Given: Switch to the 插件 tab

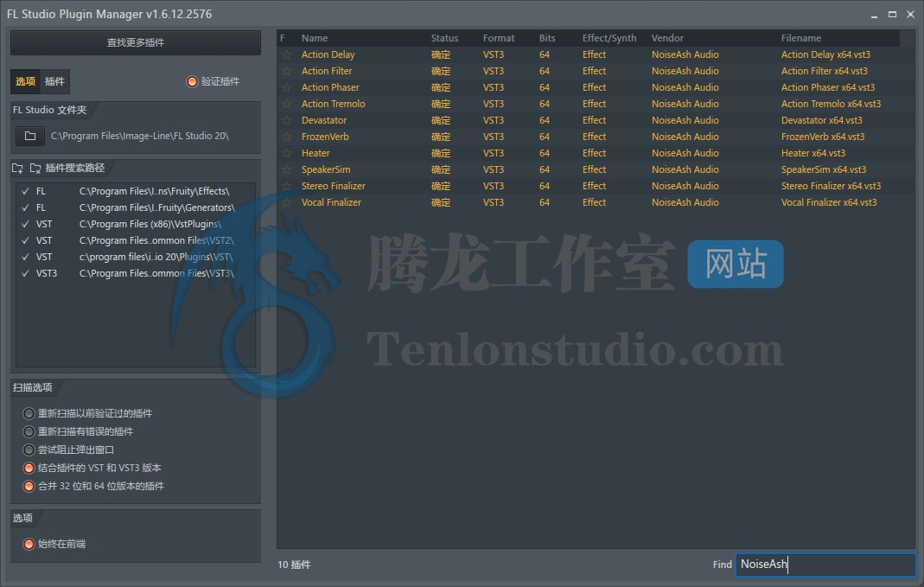Looking at the screenshot, I should pyautogui.click(x=55, y=82).
